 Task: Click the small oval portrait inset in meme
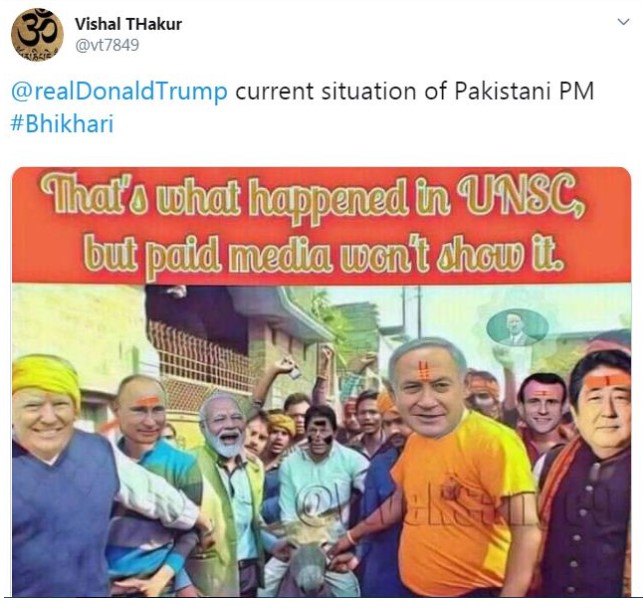pyautogui.click(x=517, y=328)
